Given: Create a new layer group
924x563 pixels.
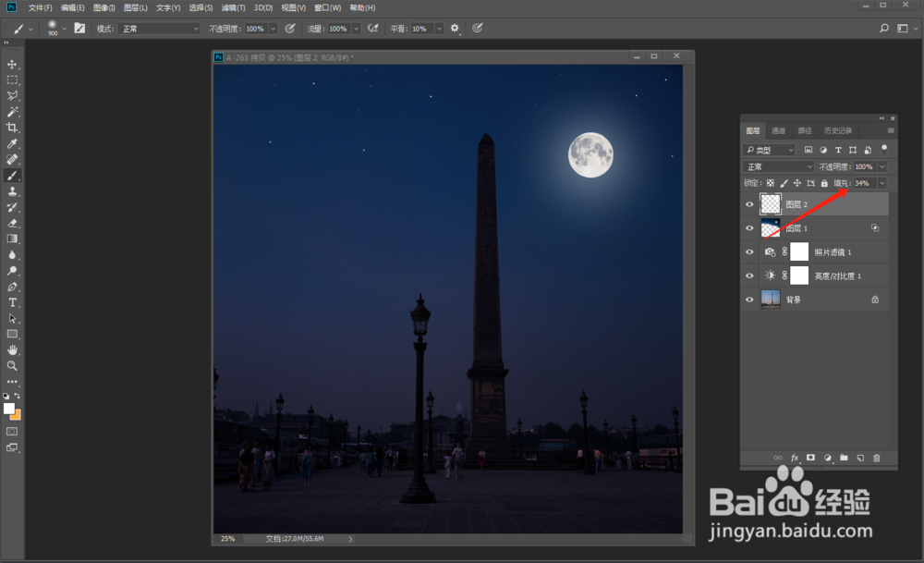Looking at the screenshot, I should click(x=844, y=458).
